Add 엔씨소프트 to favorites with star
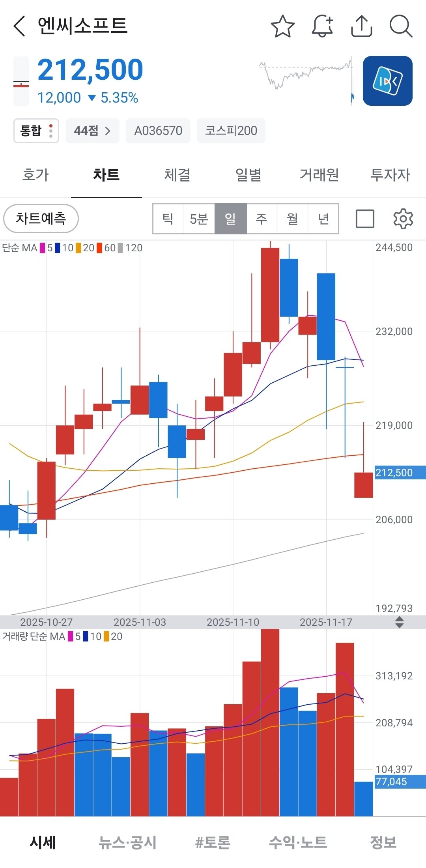 click(x=282, y=26)
